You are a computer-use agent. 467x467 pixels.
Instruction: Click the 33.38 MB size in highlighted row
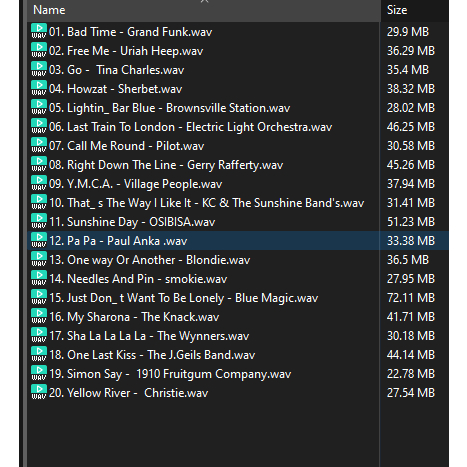[x=411, y=241]
